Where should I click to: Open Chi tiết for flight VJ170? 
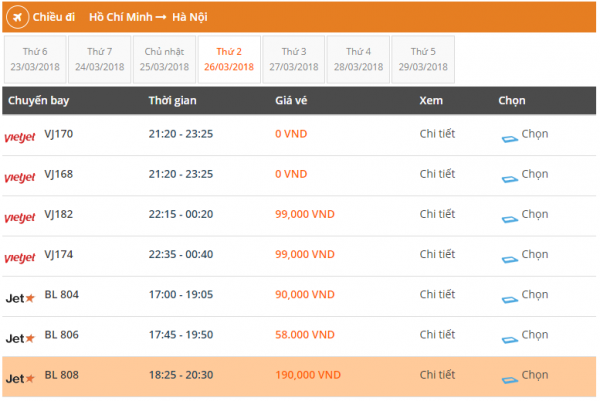point(437,134)
